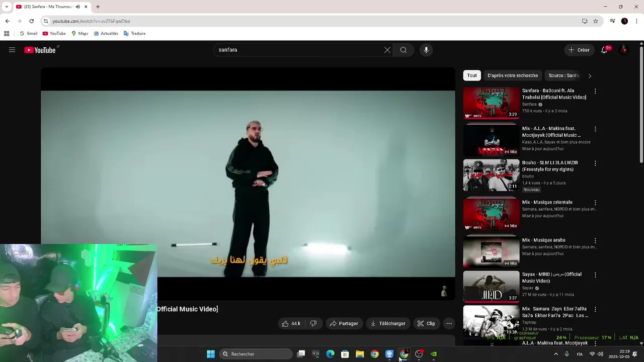Open Task View in the taskbar

(x=301, y=354)
